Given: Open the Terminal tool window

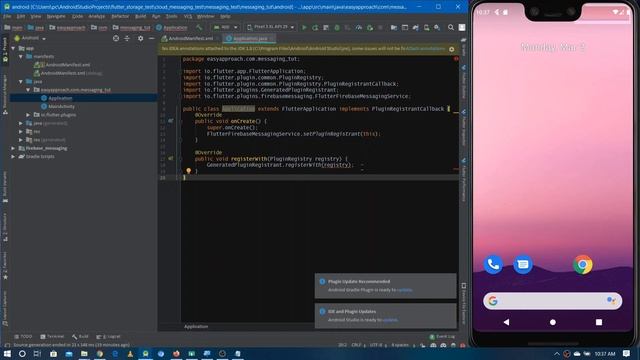Looking at the screenshot, I should 52,336.
